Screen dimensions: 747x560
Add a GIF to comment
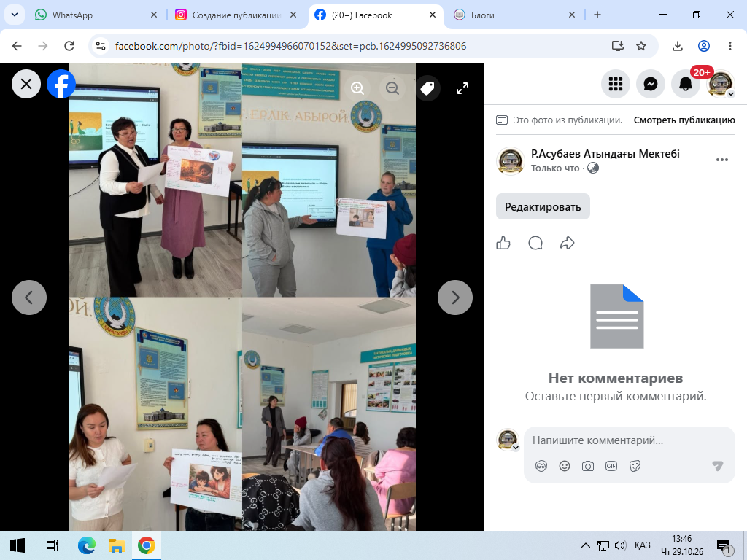(611, 466)
